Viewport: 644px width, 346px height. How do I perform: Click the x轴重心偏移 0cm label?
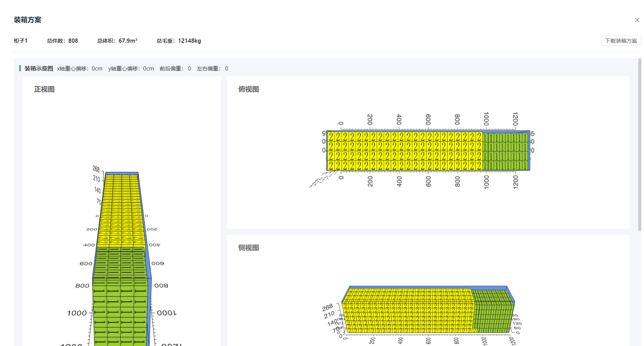click(x=79, y=69)
